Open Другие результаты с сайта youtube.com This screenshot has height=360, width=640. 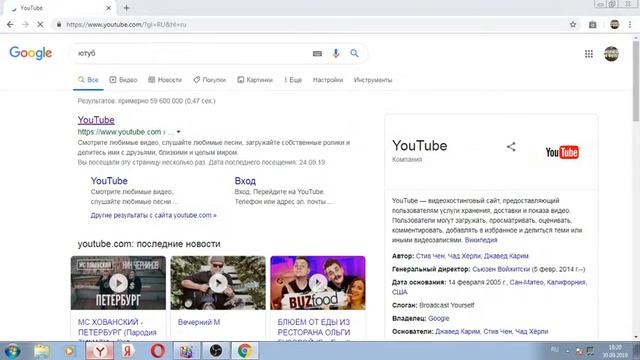pyautogui.click(x=153, y=215)
